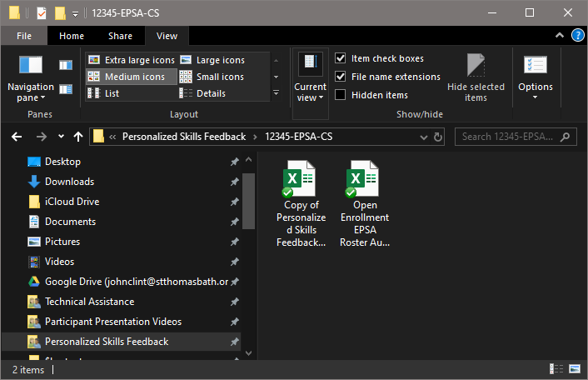Open the File menu

(24, 36)
